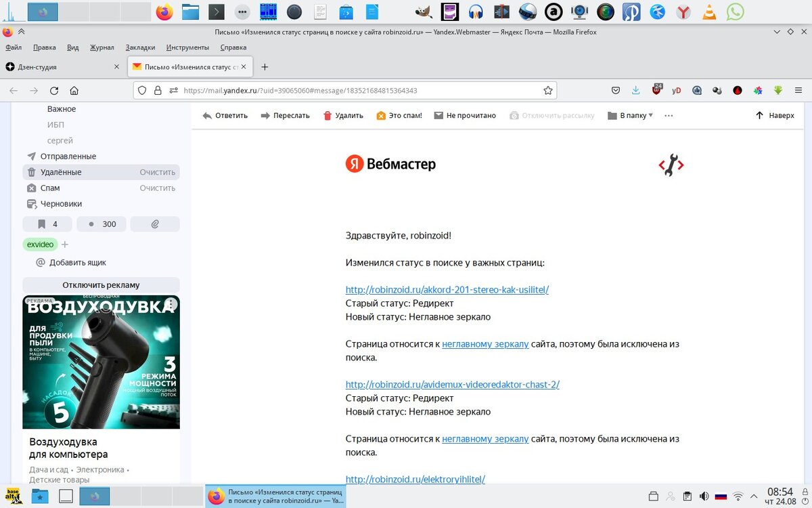Open the yD extension
The width and height of the screenshot is (812, 508).
click(676, 90)
